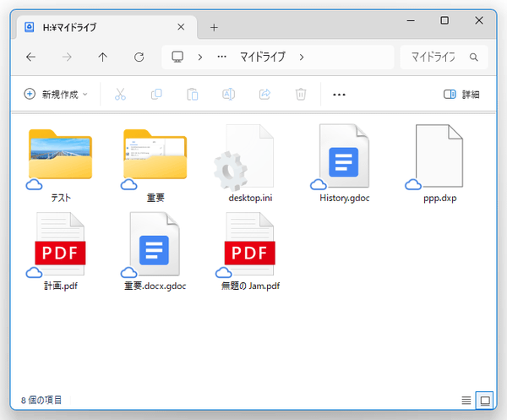
Task: Toggle the 詳細 details pane
Action: click(x=461, y=95)
